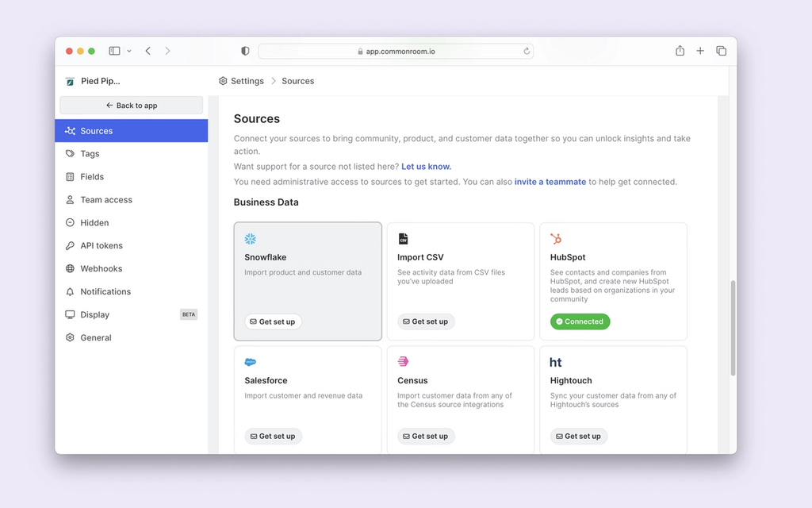Click the Salesforce cloud logo

click(x=252, y=361)
